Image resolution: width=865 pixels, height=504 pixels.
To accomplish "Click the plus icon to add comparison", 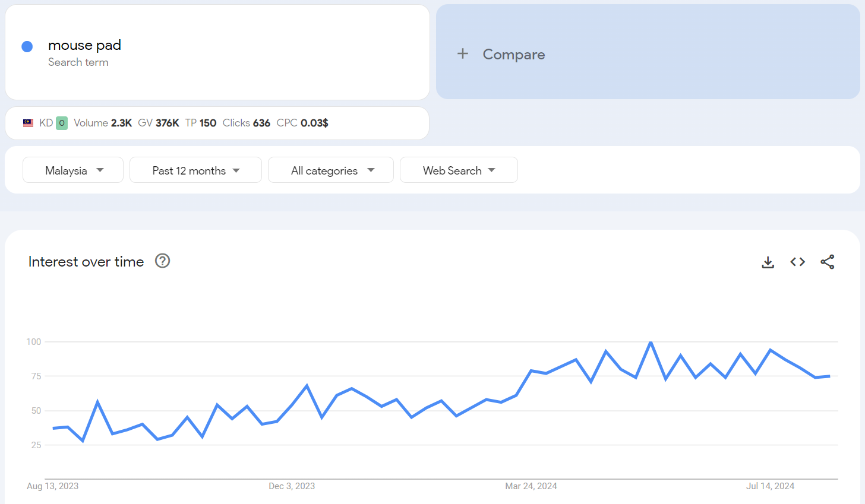I will [463, 54].
